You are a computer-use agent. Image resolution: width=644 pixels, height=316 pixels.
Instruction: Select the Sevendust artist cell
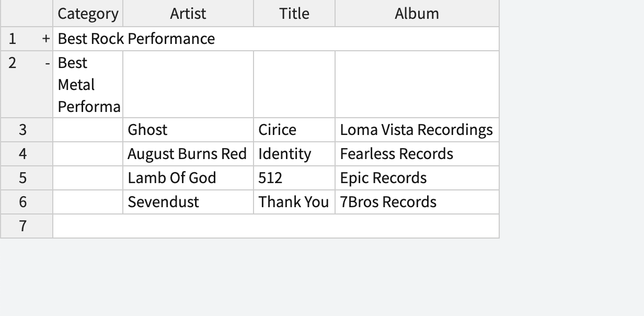(188, 202)
